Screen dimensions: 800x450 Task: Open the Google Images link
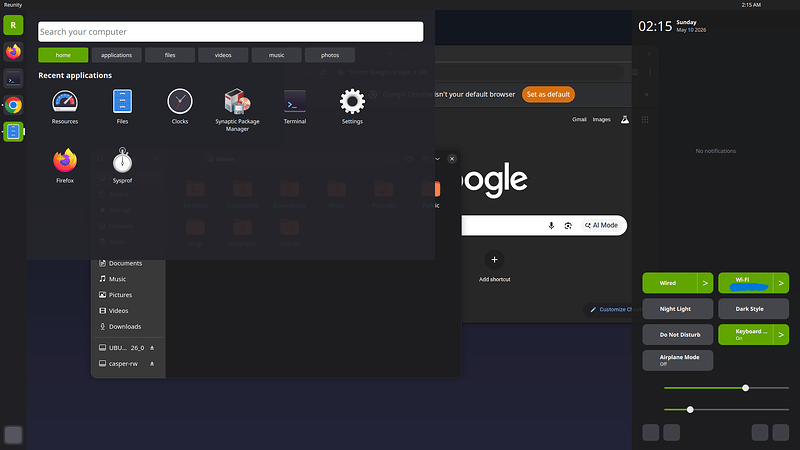(x=601, y=119)
